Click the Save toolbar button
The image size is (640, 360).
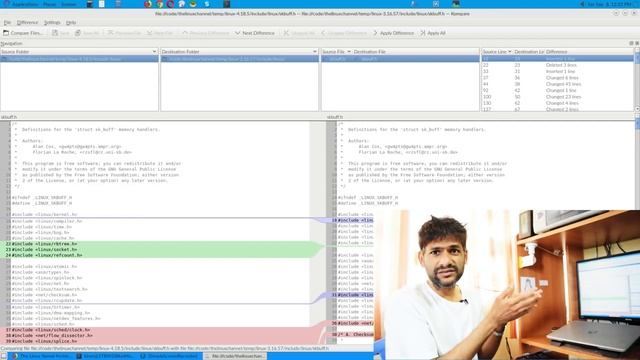(60, 33)
